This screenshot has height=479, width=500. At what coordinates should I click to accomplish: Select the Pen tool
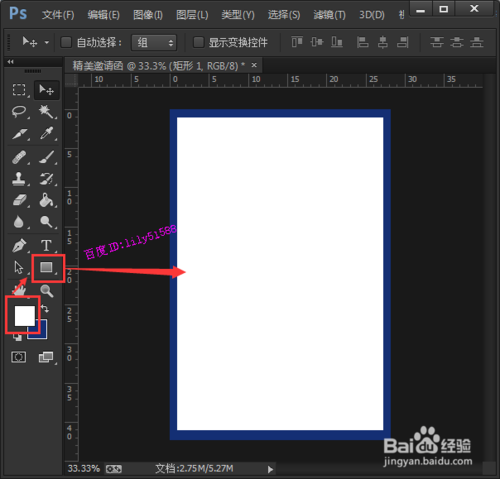(19, 246)
